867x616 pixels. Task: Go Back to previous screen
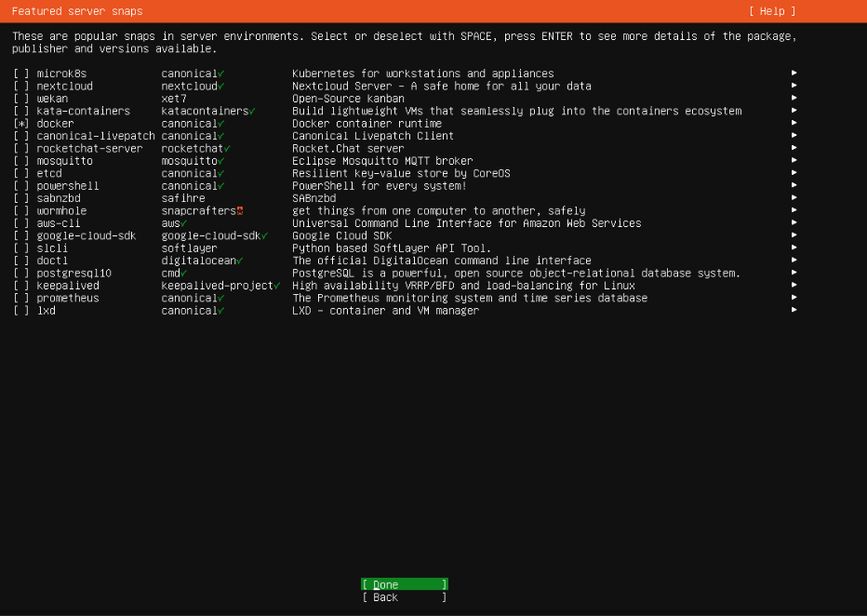point(404,597)
